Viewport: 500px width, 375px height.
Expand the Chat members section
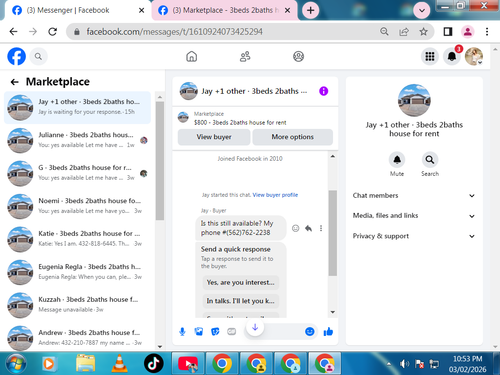414,196
